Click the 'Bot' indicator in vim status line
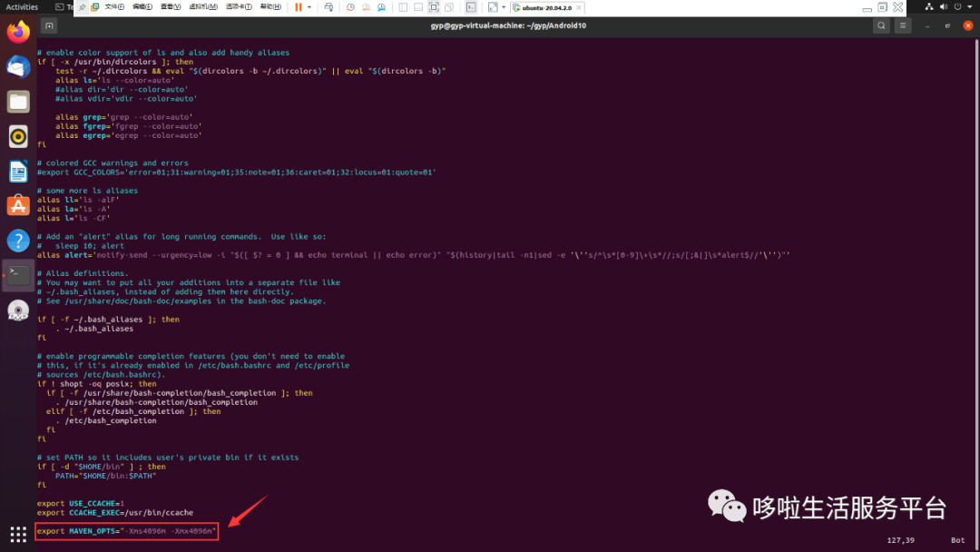980x552 pixels. pos(957,540)
